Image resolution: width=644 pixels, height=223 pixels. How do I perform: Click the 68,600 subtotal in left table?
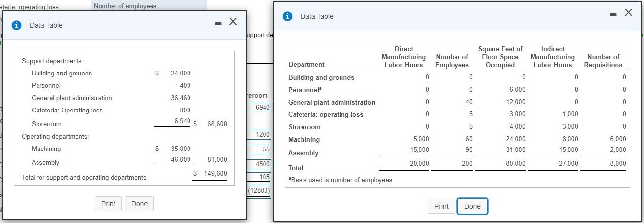pyautogui.click(x=217, y=124)
